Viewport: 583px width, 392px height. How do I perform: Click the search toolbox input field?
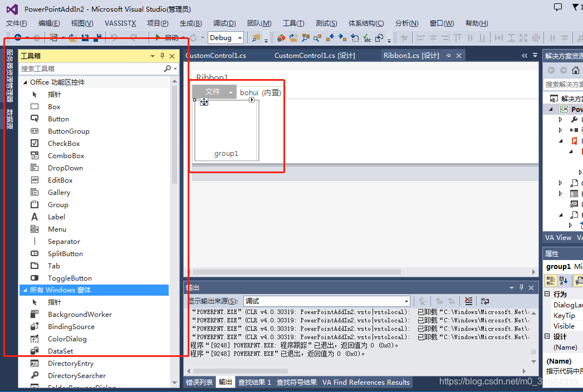click(x=91, y=69)
